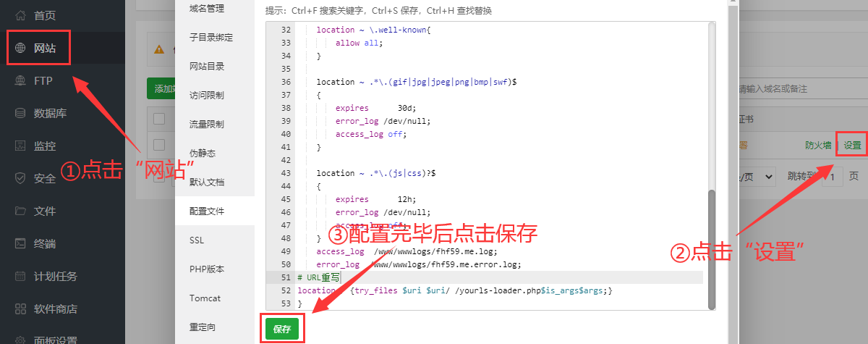Open the 条/页 per-page dropdown
This screenshot has height=344, width=868.
coord(757,176)
